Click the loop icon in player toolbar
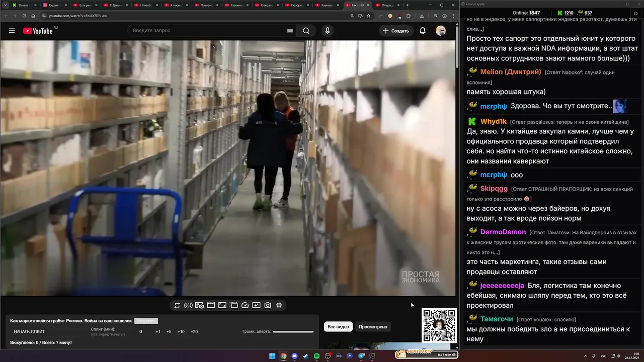This screenshot has height=362, width=644. tap(177, 305)
